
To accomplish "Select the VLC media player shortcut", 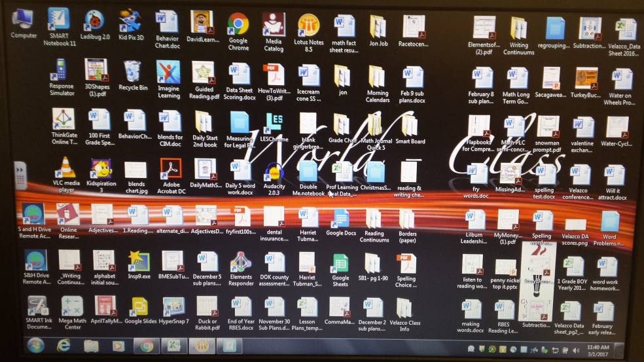I will coord(66,170).
